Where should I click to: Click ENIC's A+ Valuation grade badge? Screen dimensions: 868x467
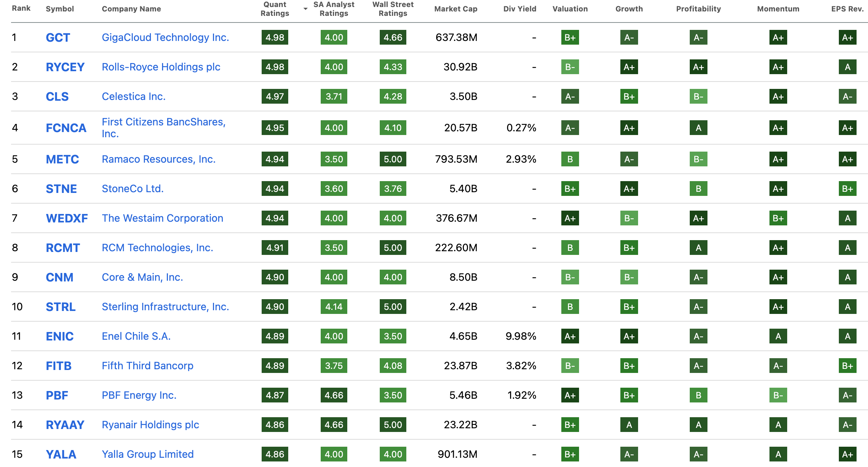570,336
